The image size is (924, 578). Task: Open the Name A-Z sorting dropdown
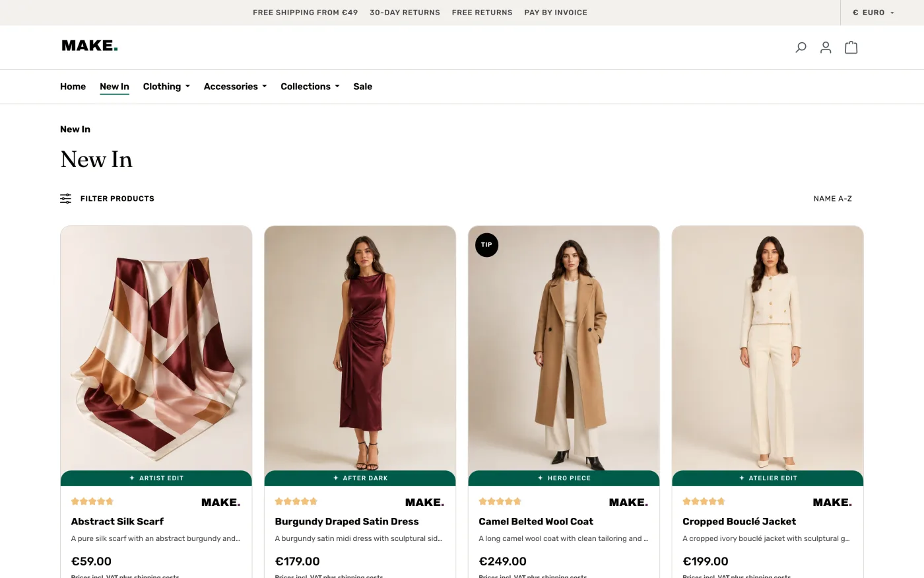click(833, 198)
